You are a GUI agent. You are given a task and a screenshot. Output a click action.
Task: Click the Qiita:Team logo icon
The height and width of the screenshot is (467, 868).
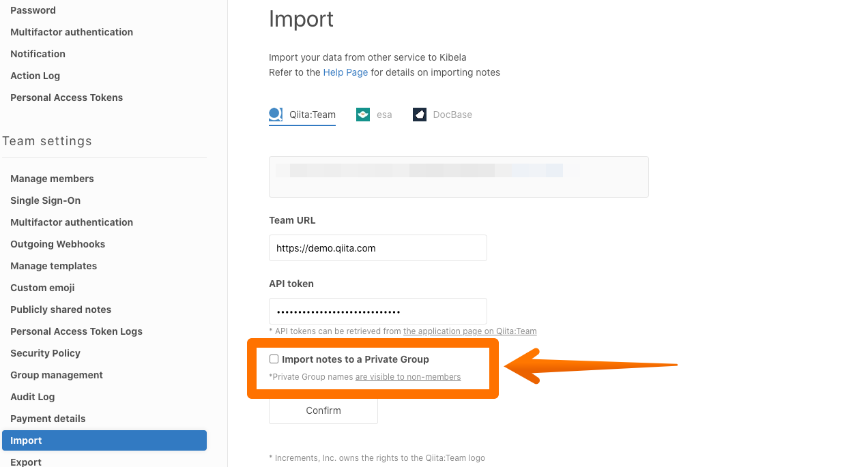coord(276,115)
